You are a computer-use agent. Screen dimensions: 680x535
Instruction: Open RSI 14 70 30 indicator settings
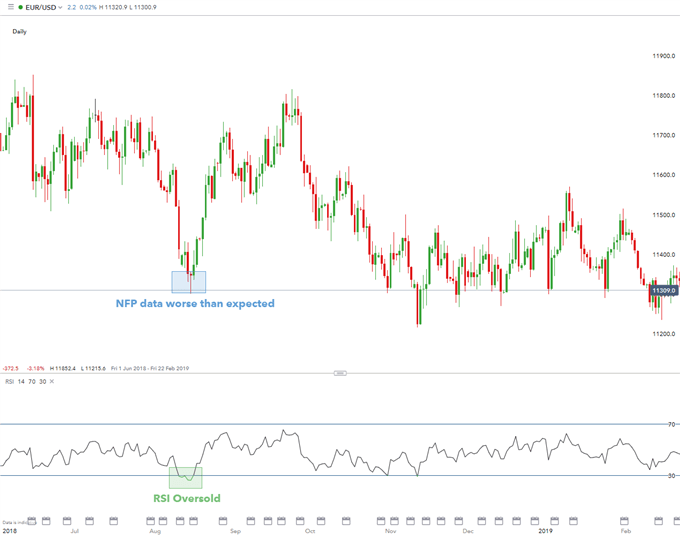tap(26, 381)
